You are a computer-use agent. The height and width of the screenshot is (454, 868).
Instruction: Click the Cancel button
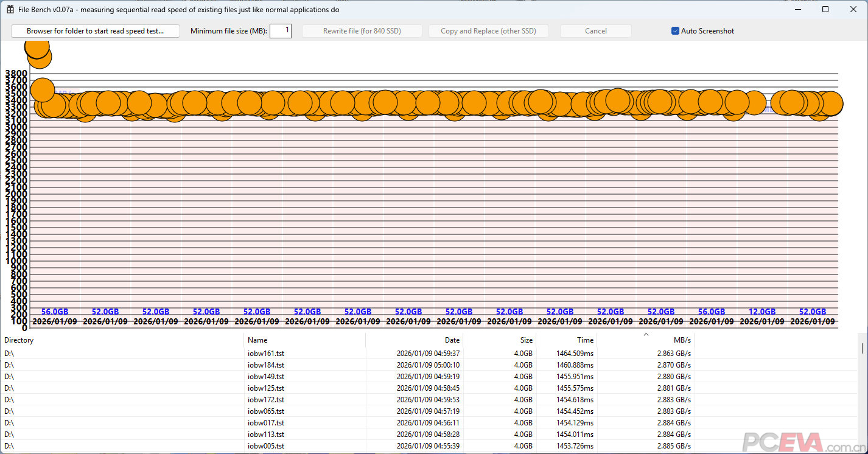pyautogui.click(x=595, y=31)
